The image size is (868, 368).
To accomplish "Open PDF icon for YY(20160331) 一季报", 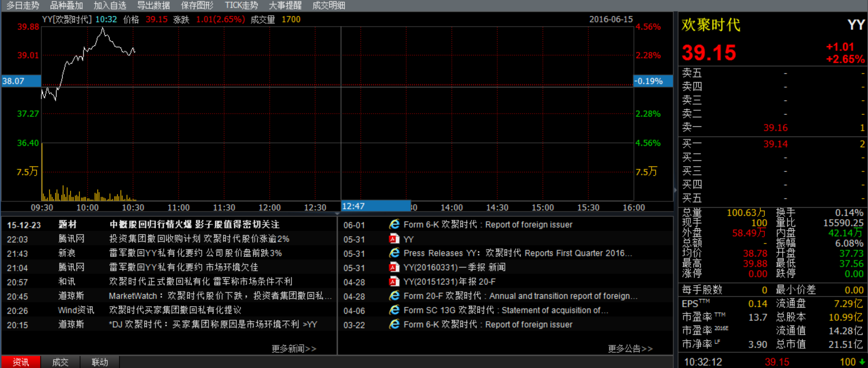I will [394, 267].
